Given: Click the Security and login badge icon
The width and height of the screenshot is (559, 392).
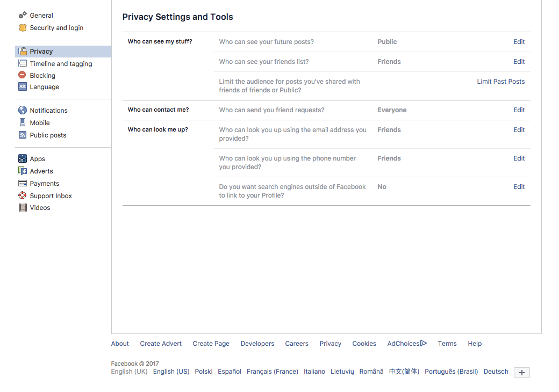Looking at the screenshot, I should point(23,27).
